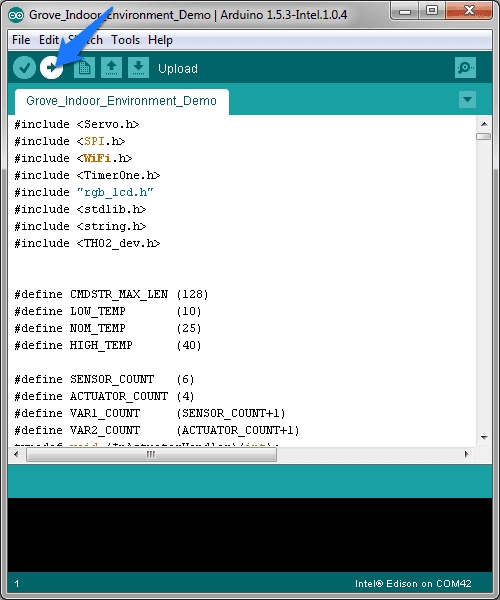Click the vertical scrollbar thumb
This screenshot has width=500, height=600.
484,136
